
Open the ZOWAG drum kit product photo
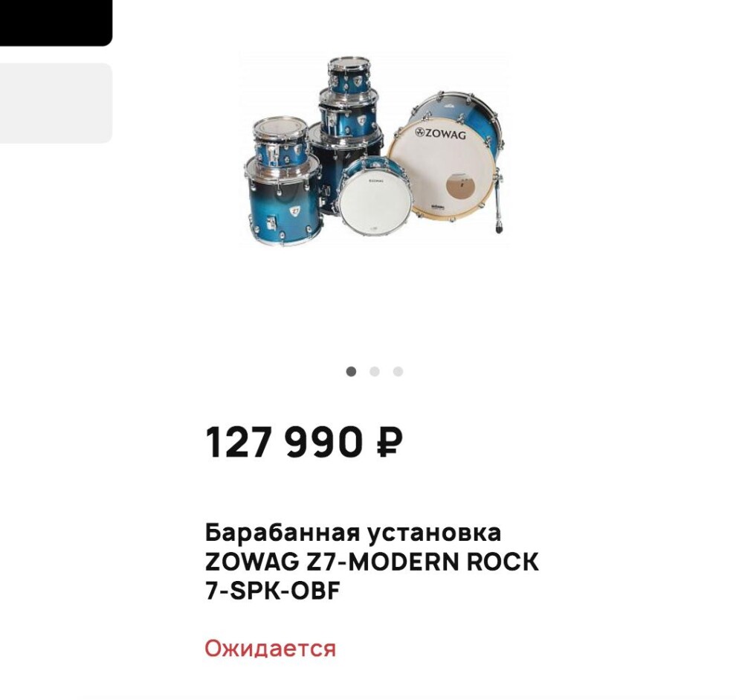click(374, 149)
